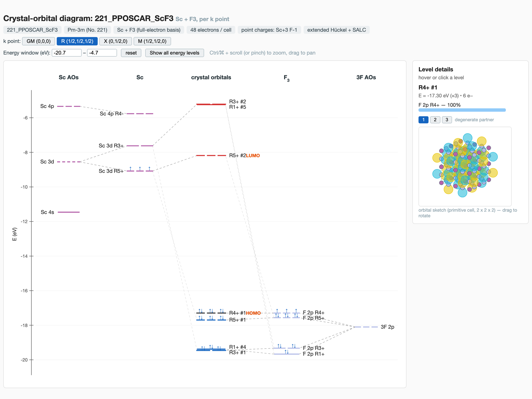Image resolution: width=532 pixels, height=399 pixels.
Task: Switch to M (1/2,1/2,0) k point
Action: 152,41
